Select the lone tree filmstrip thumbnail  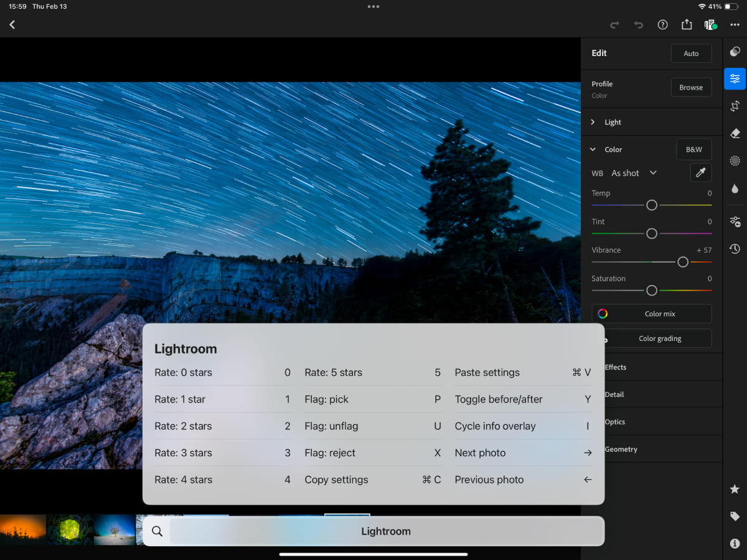pos(115,530)
